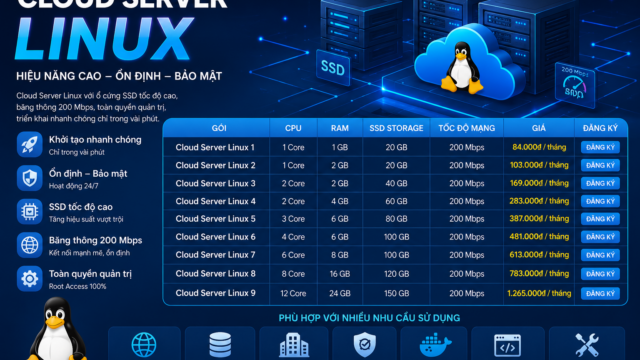
Task: Click ĐĂNG KÝ for Cloud Server Linux 1
Action: [x=600, y=147]
